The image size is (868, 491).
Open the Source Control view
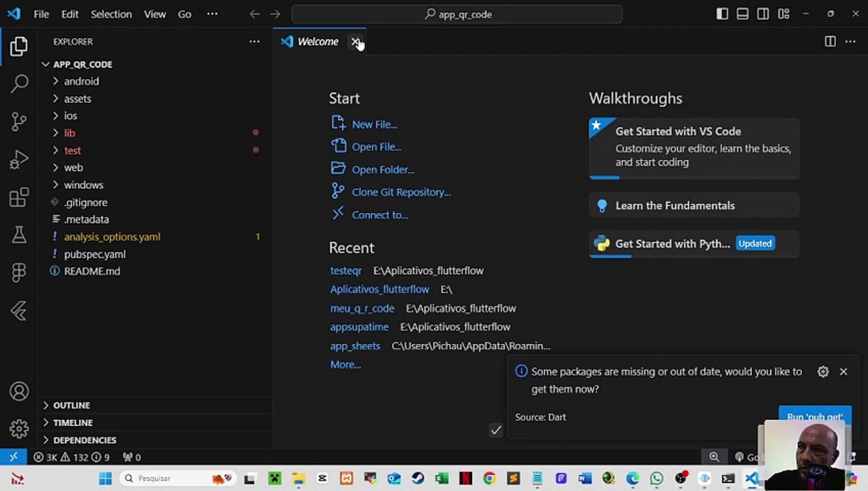[x=19, y=121]
